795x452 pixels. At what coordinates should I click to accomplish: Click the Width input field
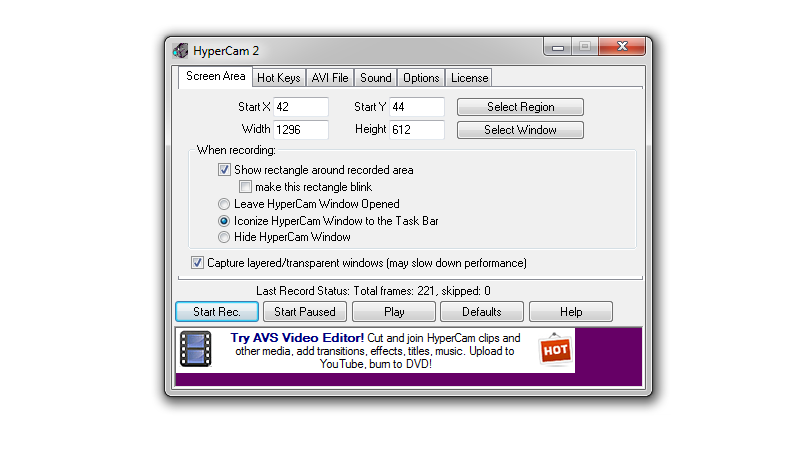[x=301, y=130]
